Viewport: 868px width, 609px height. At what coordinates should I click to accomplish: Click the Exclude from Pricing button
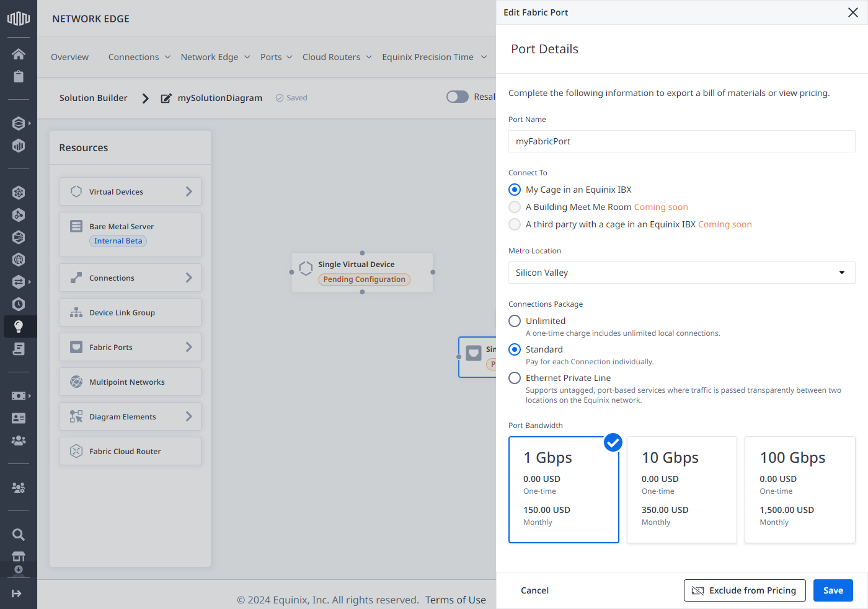(745, 590)
